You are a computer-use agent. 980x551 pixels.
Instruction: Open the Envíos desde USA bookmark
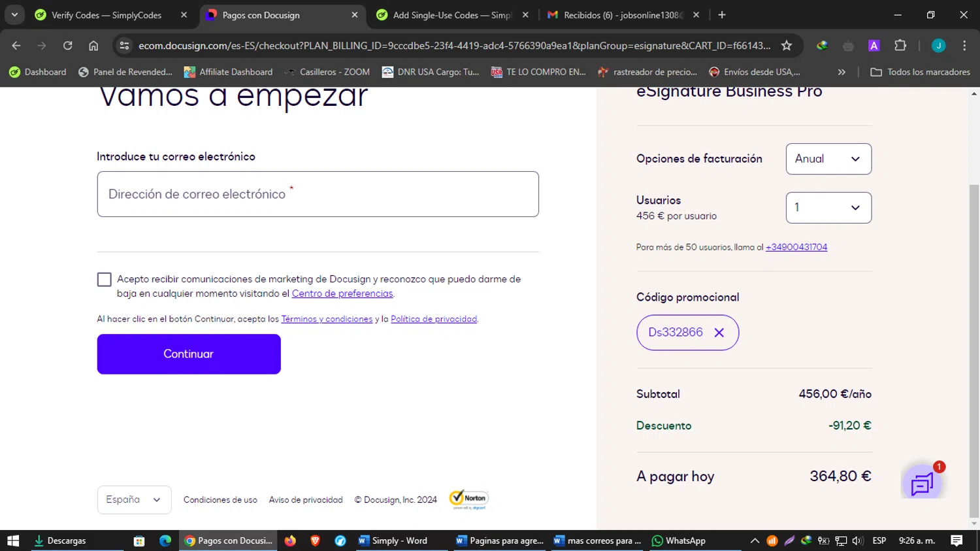coord(755,72)
